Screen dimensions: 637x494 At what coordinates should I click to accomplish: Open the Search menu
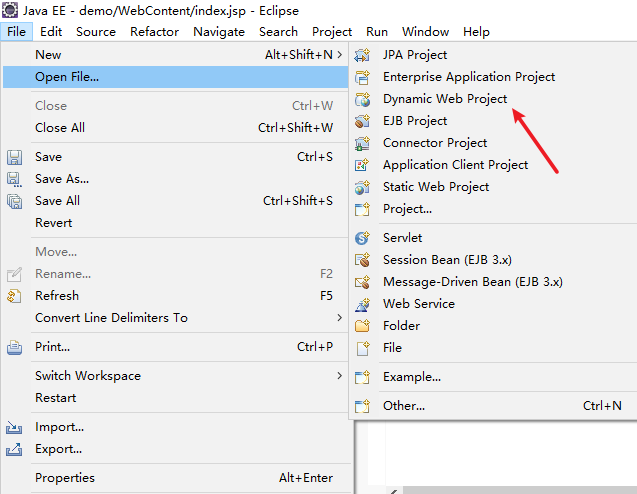(x=278, y=32)
